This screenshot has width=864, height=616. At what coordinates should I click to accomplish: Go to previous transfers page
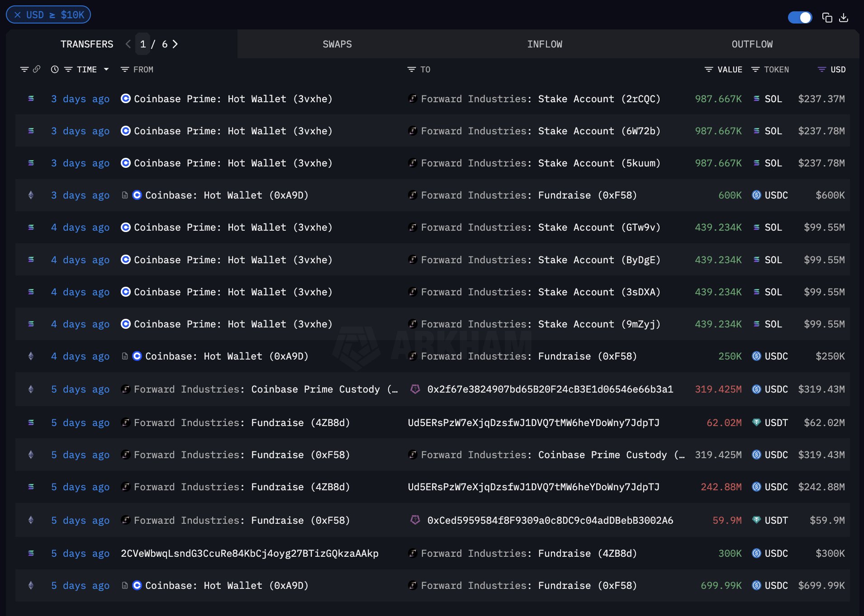click(x=128, y=44)
